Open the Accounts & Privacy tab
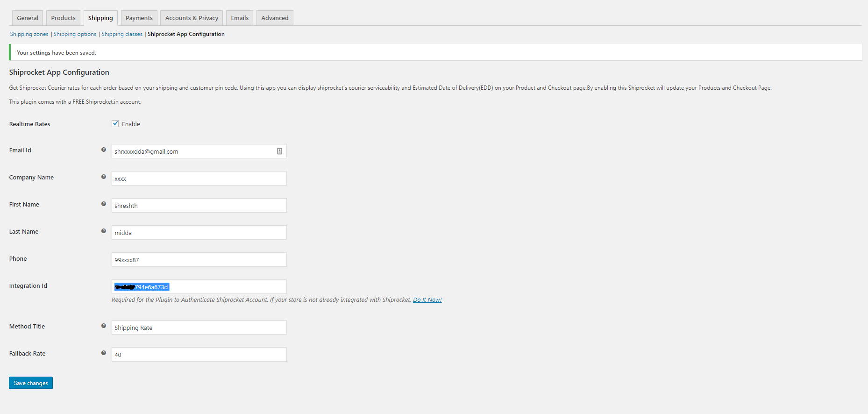The width and height of the screenshot is (868, 414). click(x=192, y=18)
